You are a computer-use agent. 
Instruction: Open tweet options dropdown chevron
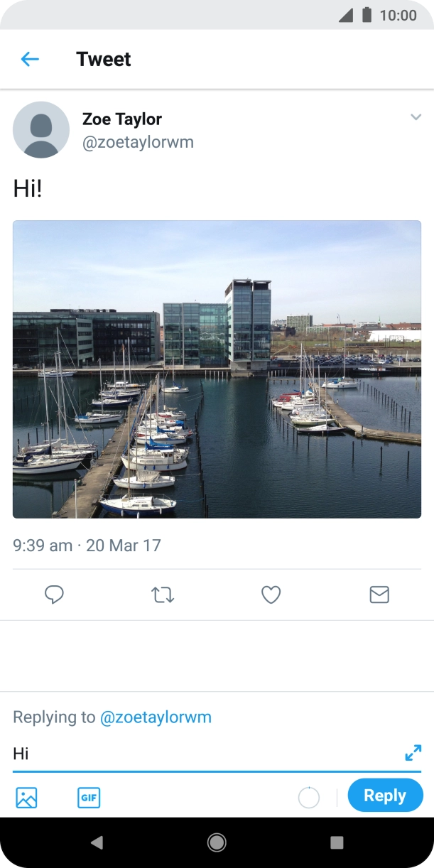coord(416,117)
